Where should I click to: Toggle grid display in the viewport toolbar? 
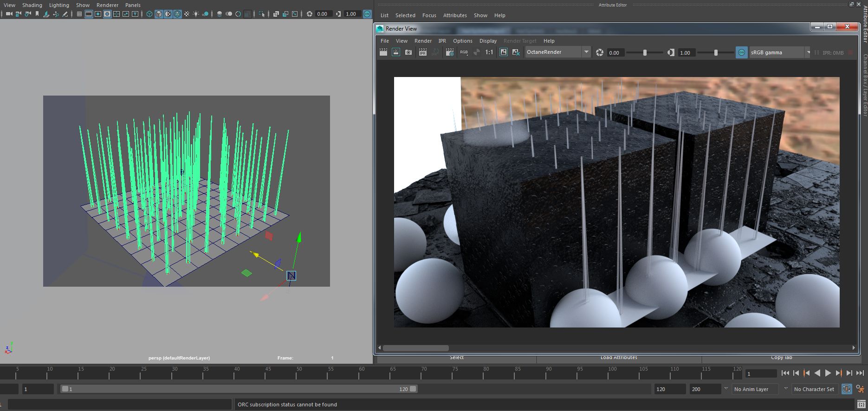click(x=79, y=14)
